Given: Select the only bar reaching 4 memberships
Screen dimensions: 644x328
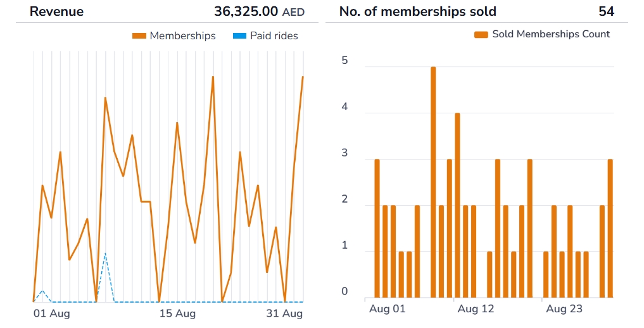Looking at the screenshot, I should 457,205.
